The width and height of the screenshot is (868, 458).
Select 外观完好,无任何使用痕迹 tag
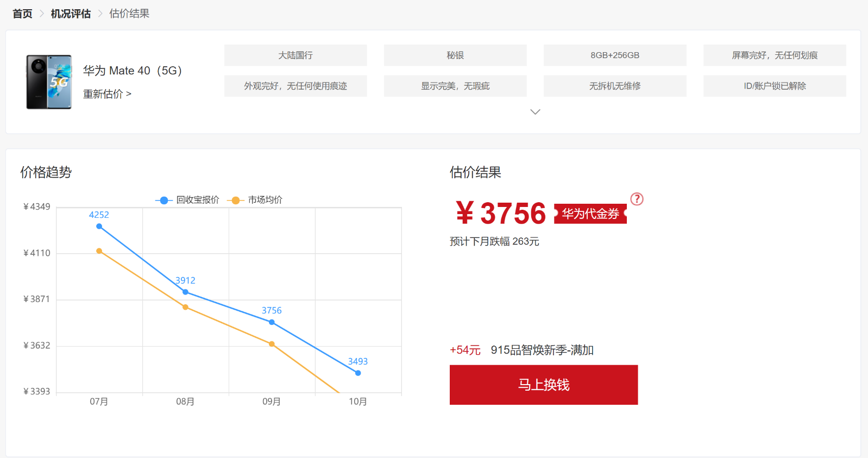pyautogui.click(x=295, y=86)
